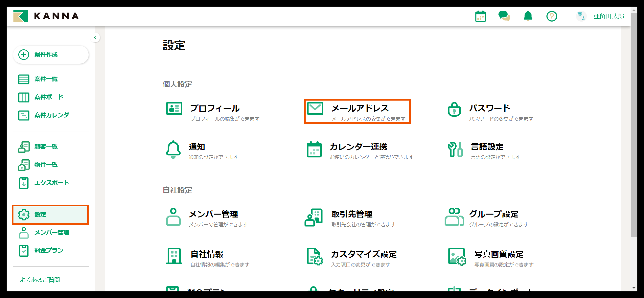
Task: Open the Profile (プロフィール) settings icon
Action: point(174,108)
